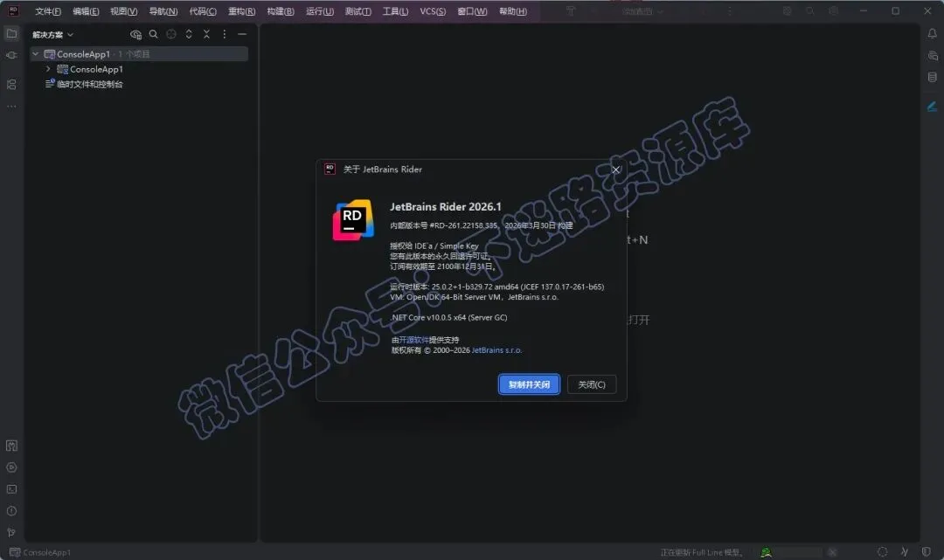Open IDE settings gear in title bar
944x560 pixels.
[x=833, y=10]
